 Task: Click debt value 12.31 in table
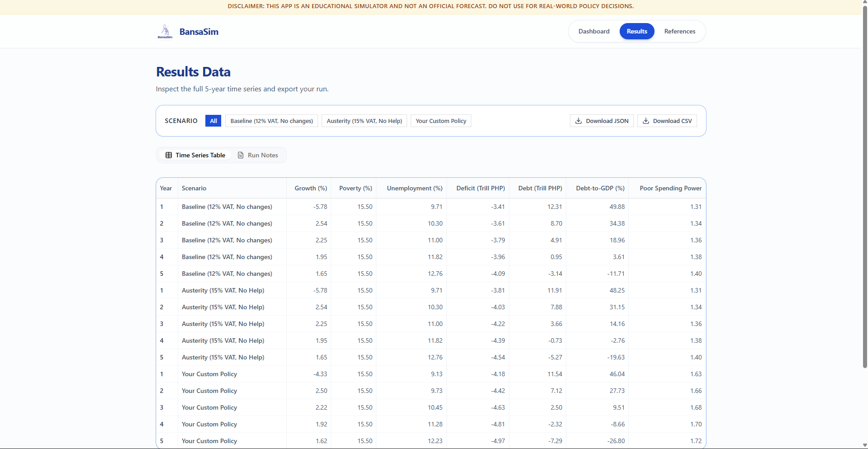555,207
